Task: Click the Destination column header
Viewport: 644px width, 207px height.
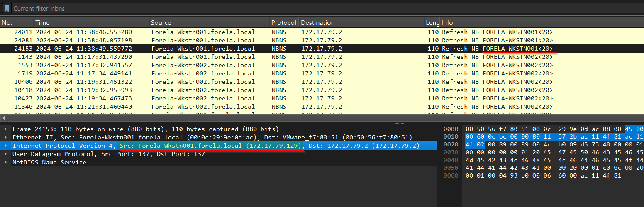Action: tap(360, 22)
